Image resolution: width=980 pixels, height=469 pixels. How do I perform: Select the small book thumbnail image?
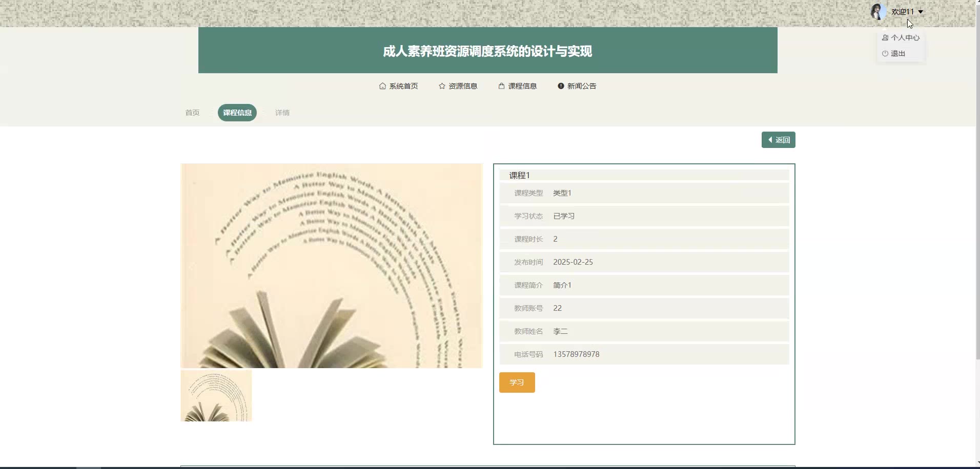coord(216,396)
